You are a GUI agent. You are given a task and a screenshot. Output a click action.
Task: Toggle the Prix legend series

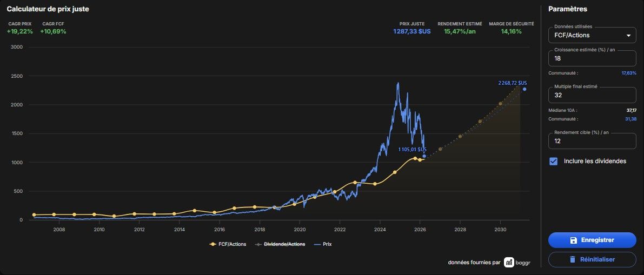pos(322,244)
